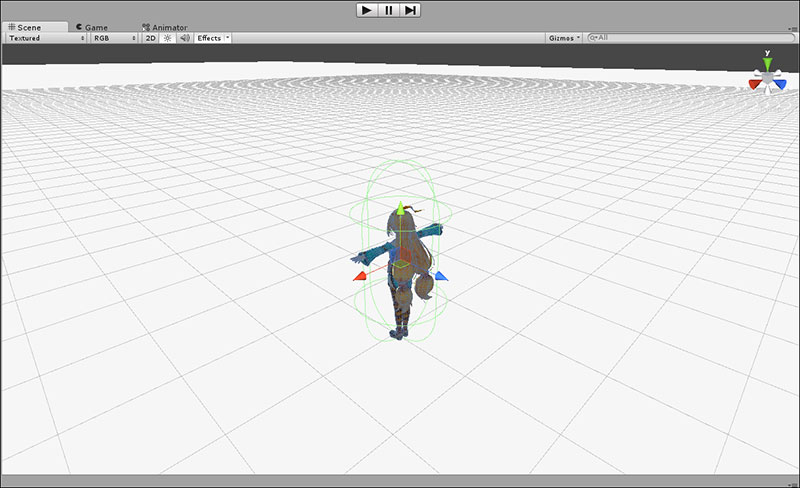Open the Scene panel options menu icon
This screenshot has width=800, height=488.
[792, 29]
